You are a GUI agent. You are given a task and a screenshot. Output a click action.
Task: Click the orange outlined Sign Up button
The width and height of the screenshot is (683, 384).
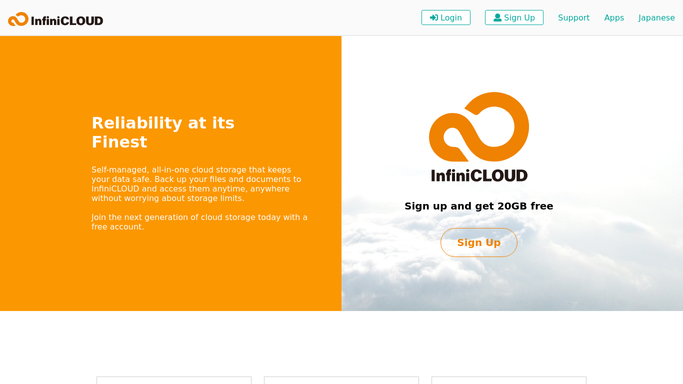pyautogui.click(x=479, y=243)
